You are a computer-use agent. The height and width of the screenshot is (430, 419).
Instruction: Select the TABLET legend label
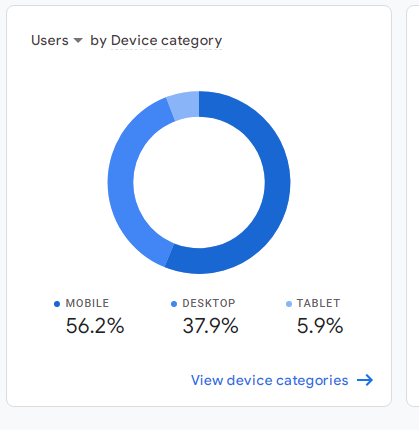[x=318, y=303]
